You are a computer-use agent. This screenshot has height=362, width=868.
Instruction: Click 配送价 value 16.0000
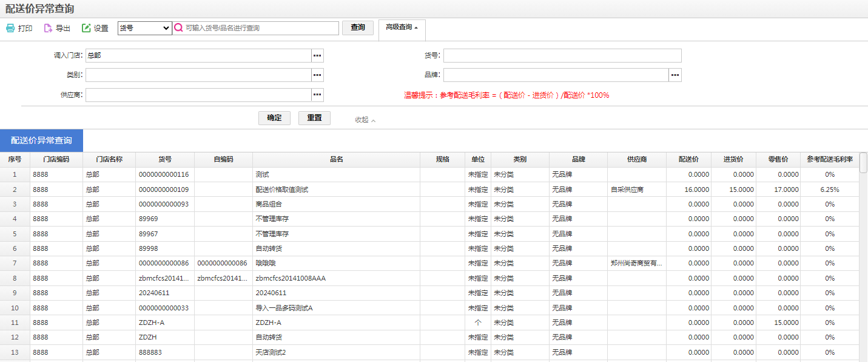[x=696, y=190]
